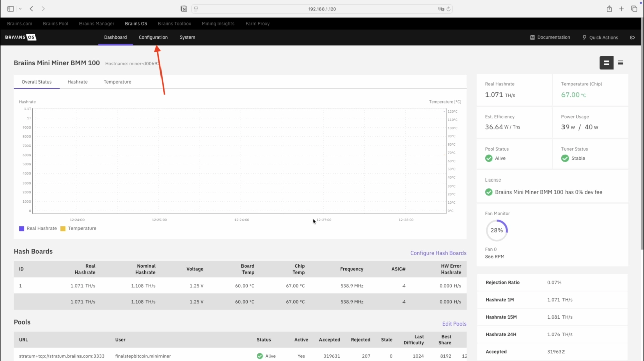Image resolution: width=644 pixels, height=361 pixels.
Task: Click the hashrate chart area
Action: click(x=239, y=161)
